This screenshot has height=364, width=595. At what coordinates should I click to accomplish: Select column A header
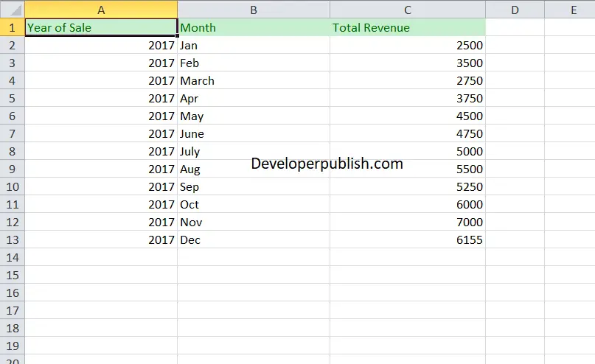pos(101,10)
